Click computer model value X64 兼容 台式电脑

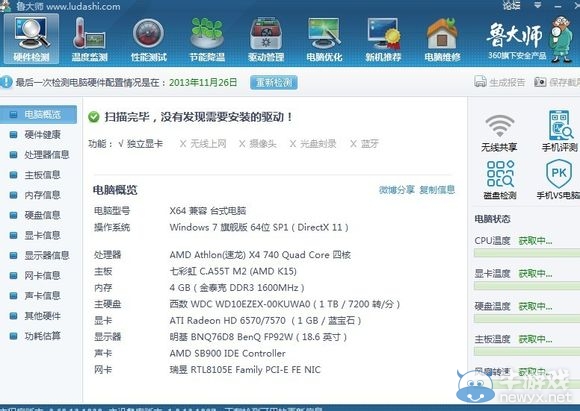pos(208,211)
